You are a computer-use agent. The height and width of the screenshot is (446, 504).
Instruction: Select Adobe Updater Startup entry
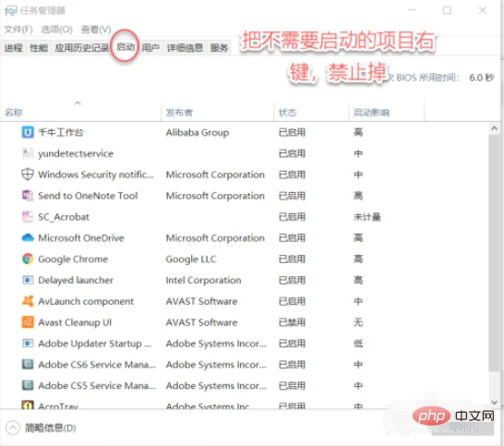tap(94, 344)
